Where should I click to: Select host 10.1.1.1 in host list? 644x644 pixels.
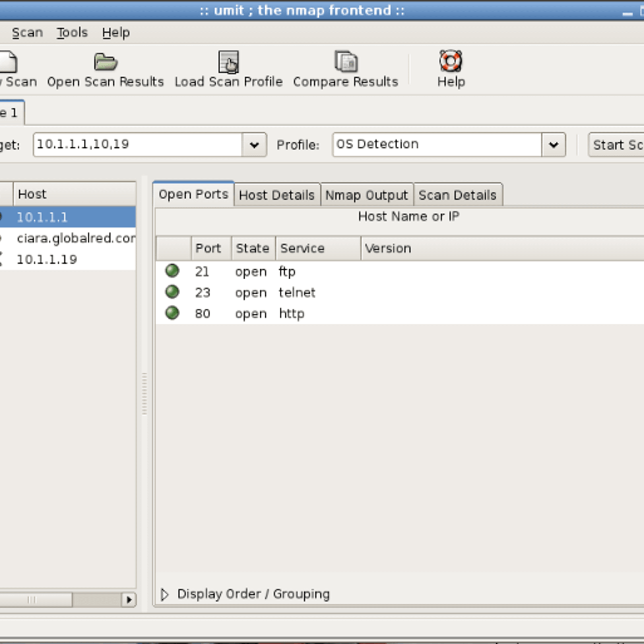point(68,217)
